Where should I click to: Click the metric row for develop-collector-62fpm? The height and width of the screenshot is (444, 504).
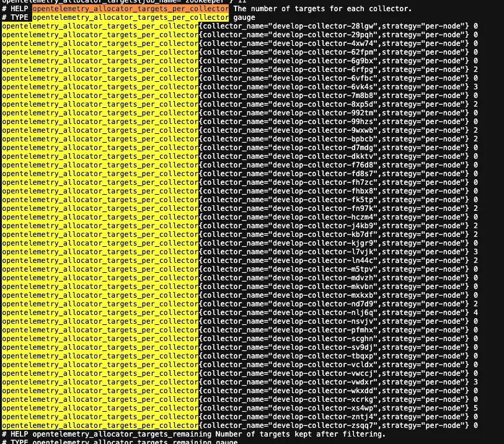click(240, 52)
